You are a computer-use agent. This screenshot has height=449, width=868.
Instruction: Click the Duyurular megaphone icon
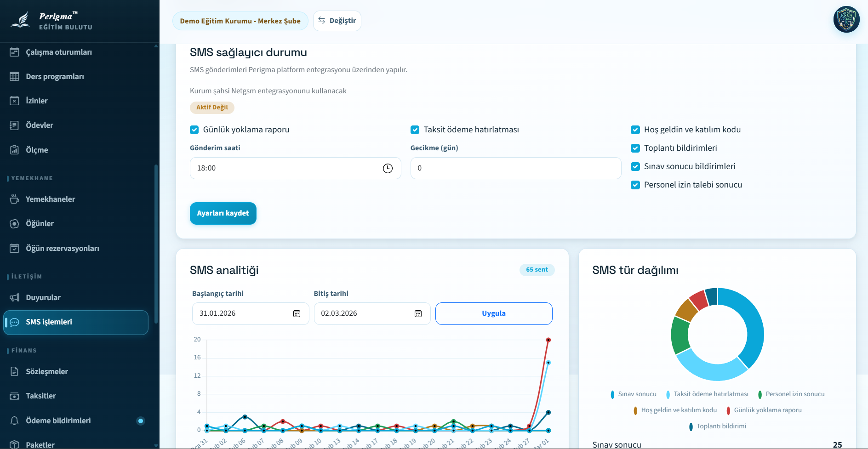pyautogui.click(x=15, y=297)
